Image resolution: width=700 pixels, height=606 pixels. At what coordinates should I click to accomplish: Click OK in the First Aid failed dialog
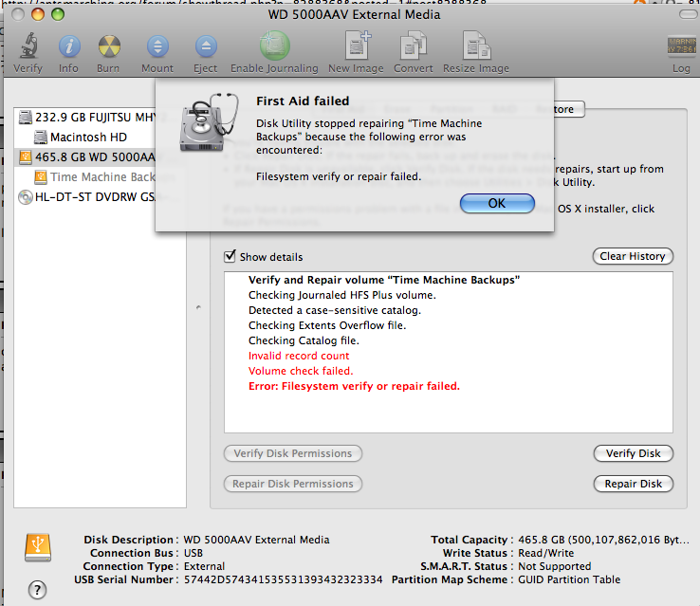click(x=497, y=204)
